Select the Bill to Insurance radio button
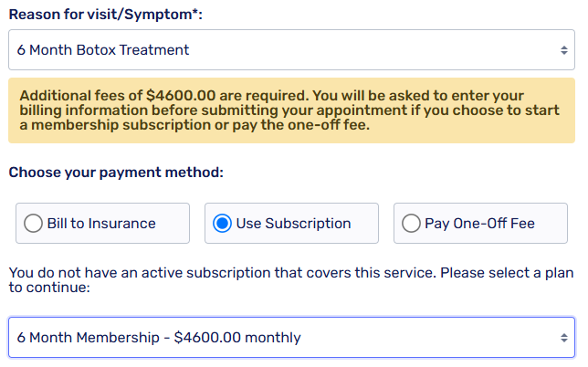 pos(34,224)
